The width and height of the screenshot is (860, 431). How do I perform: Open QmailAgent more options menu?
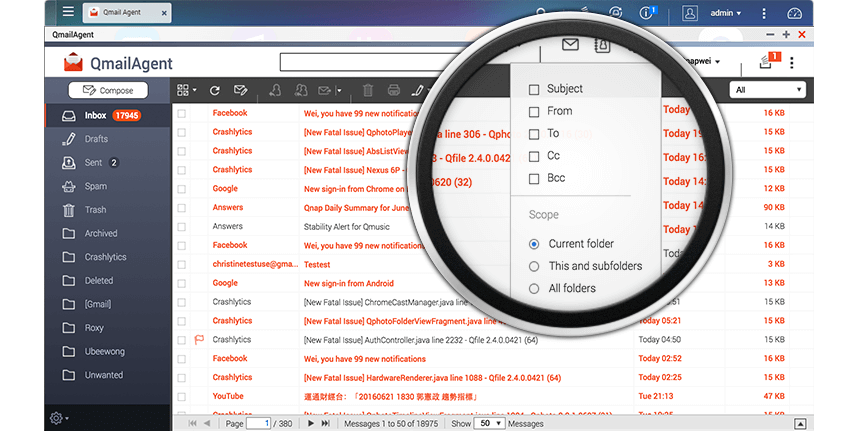tap(791, 63)
